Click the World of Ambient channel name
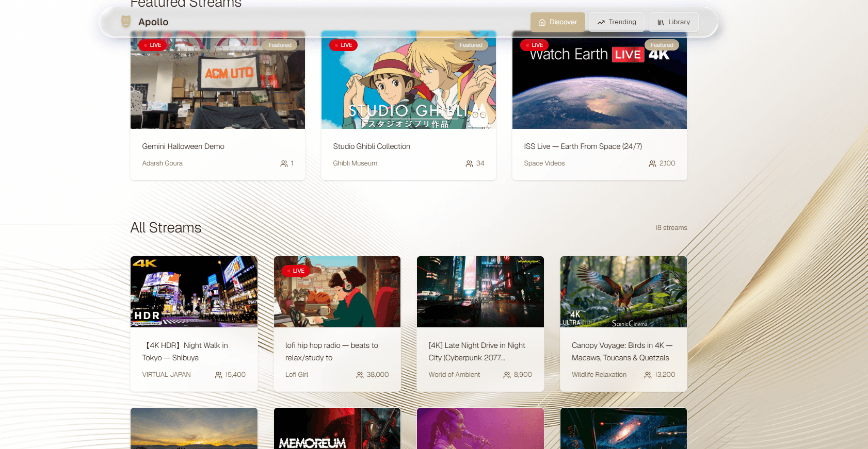Viewport: 868px width, 449px height. 454,375
